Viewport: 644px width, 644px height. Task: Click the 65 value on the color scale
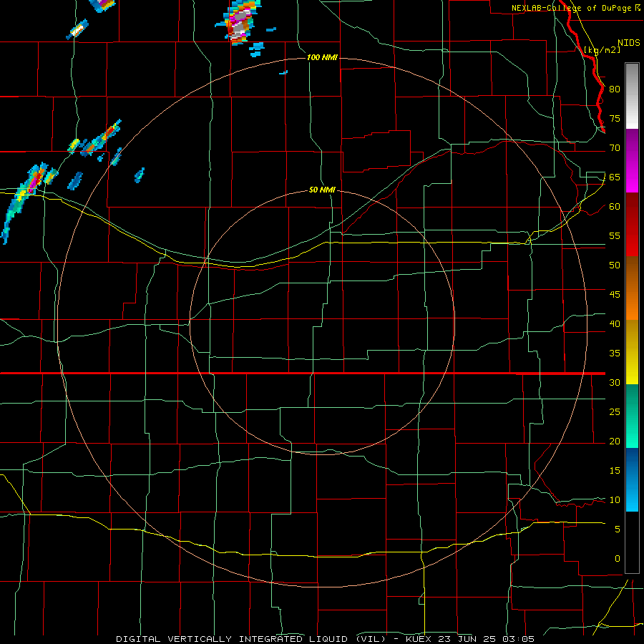(x=615, y=177)
